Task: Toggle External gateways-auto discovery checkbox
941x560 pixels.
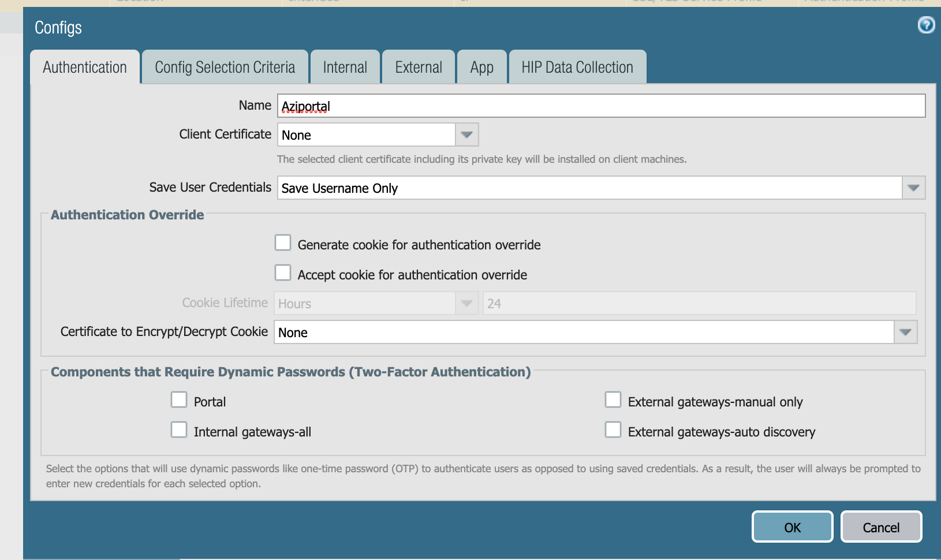Action: click(613, 430)
